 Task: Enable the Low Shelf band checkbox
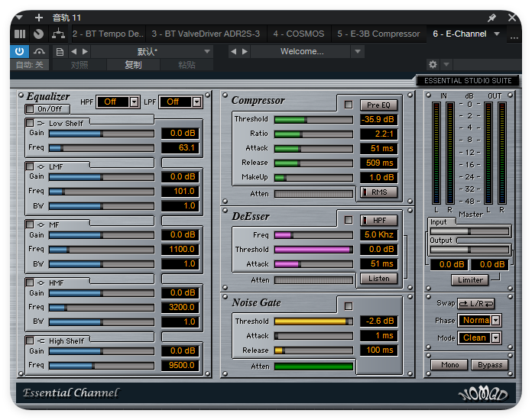[x=30, y=123]
